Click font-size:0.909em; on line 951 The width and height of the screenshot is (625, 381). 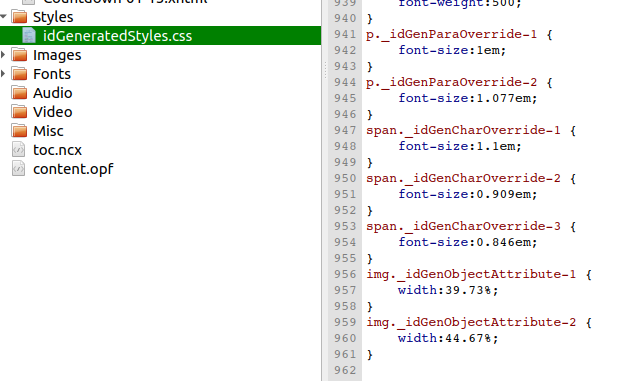coord(468,194)
